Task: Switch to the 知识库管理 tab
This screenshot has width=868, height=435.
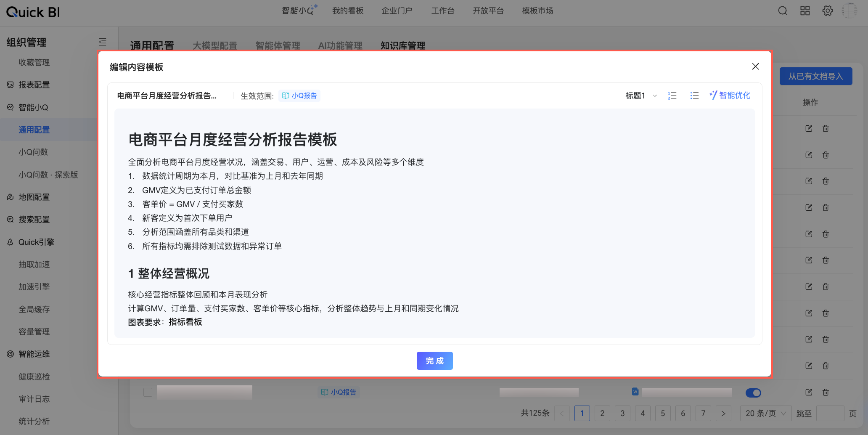Action: point(403,45)
